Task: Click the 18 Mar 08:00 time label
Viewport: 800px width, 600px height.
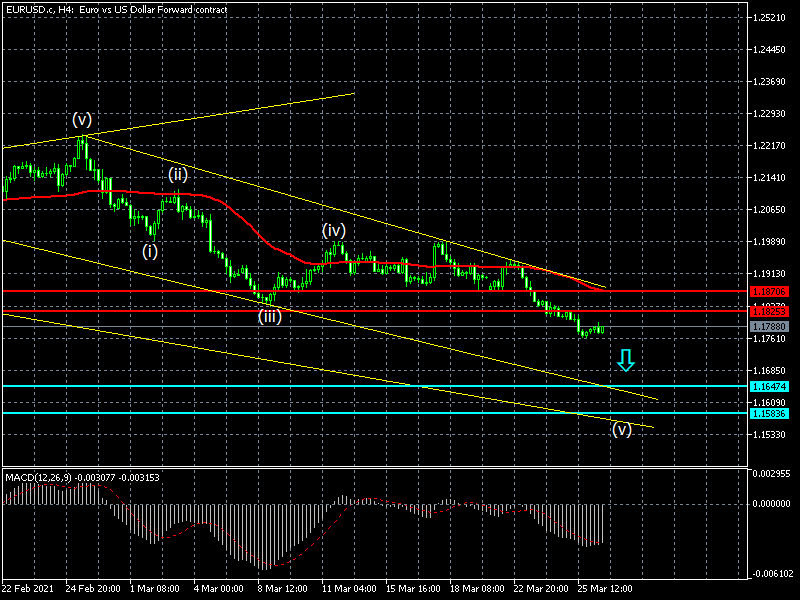Action: tap(477, 589)
